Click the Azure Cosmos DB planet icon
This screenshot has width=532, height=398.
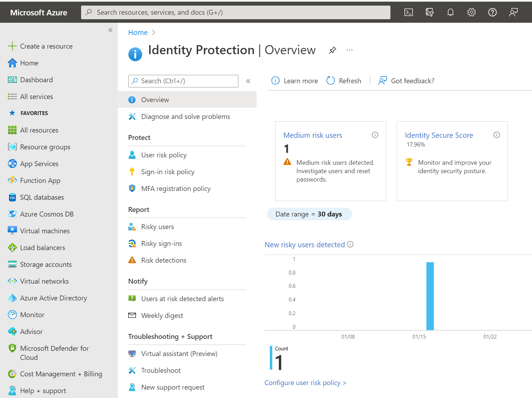point(12,214)
